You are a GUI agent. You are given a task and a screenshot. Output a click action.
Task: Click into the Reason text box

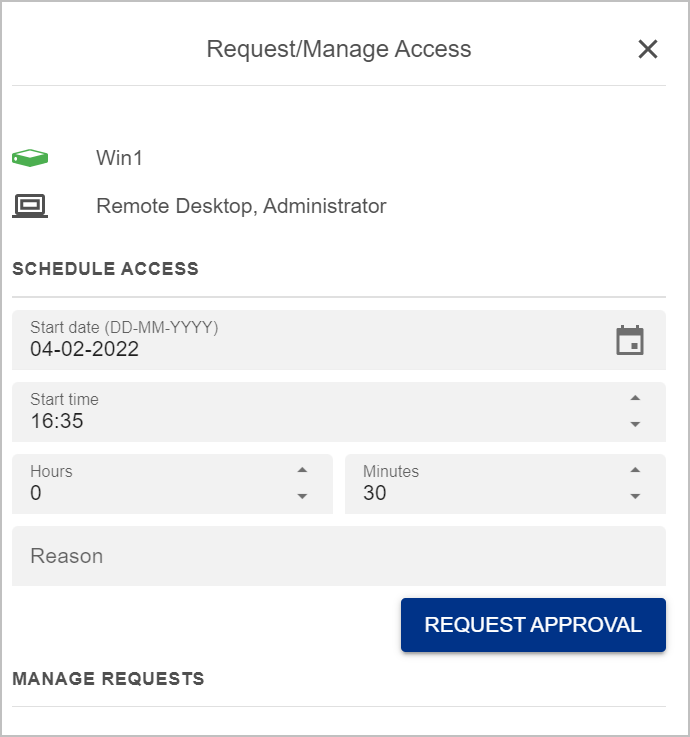click(338, 556)
